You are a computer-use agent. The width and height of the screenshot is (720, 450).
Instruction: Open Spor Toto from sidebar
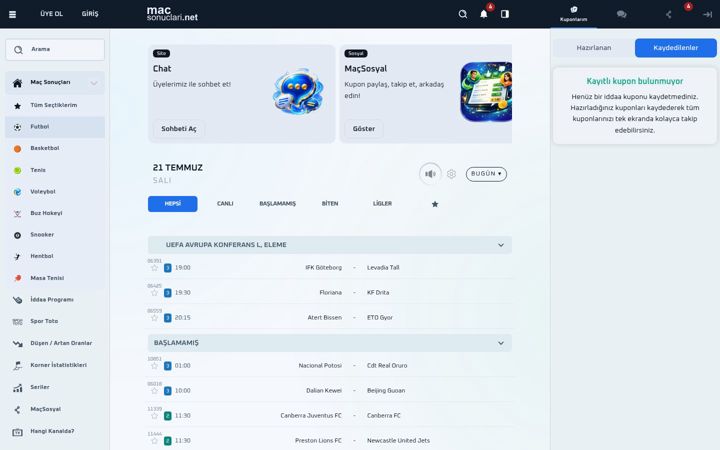coord(55,321)
